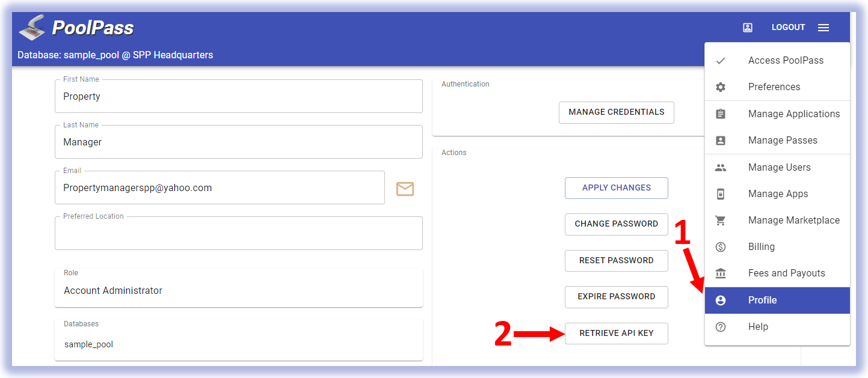868x378 pixels.
Task: Click the phone icon for Manage Apps
Action: [721, 194]
